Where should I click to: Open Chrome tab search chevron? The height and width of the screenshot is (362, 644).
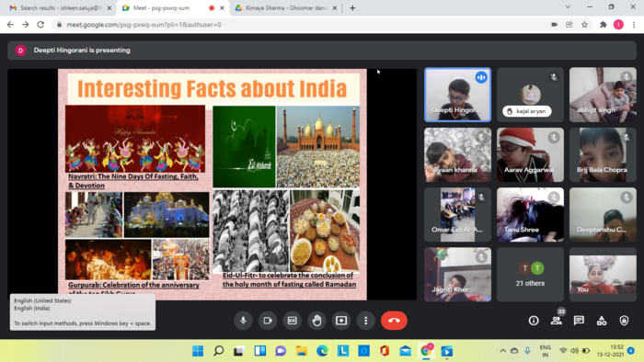568,7
